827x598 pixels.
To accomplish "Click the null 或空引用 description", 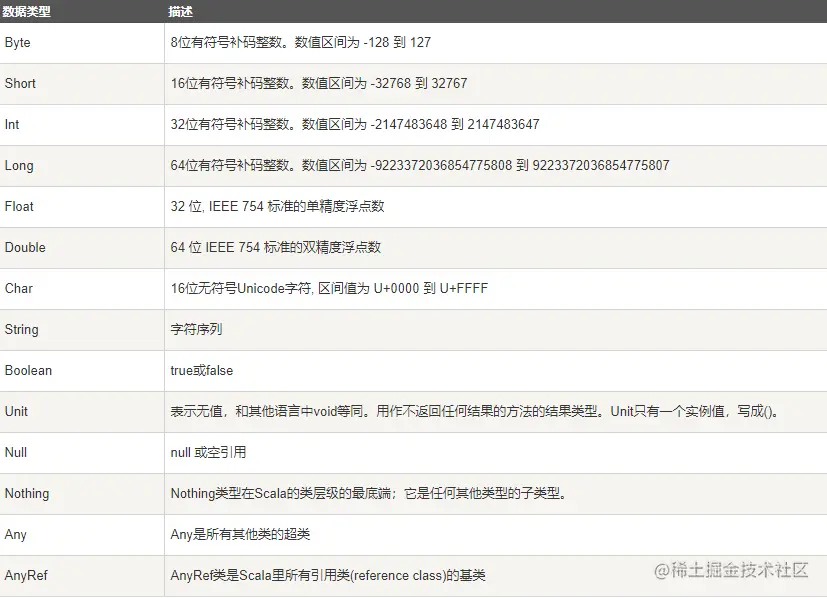I will coord(208,452).
